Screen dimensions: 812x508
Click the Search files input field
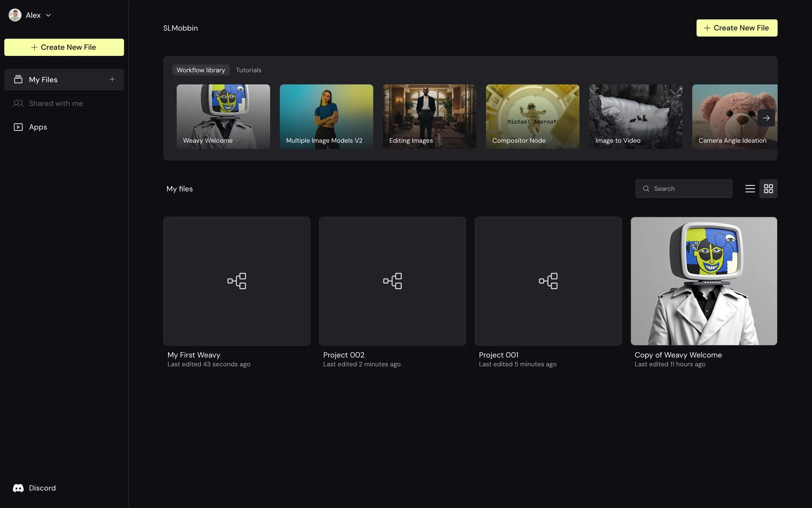tap(689, 189)
